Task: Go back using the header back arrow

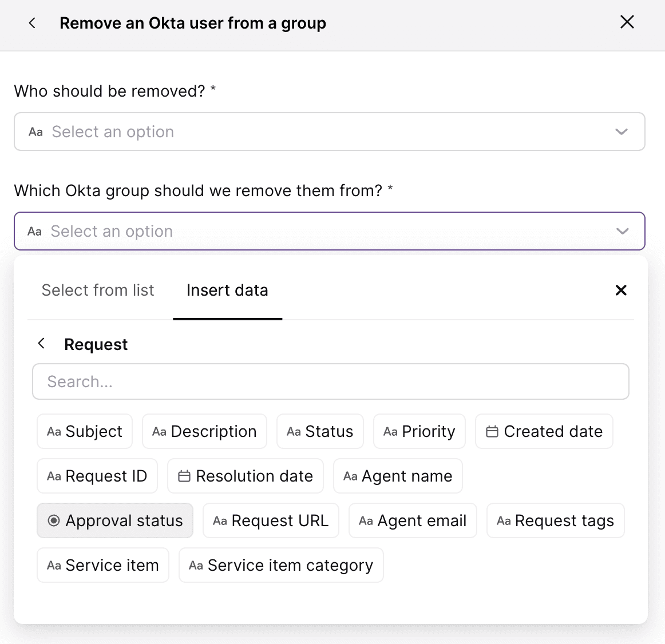Action: pos(32,23)
